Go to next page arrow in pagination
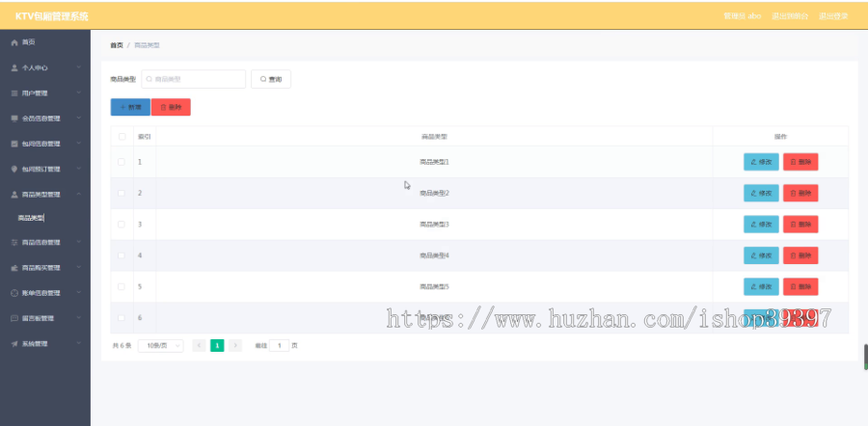 (x=235, y=346)
